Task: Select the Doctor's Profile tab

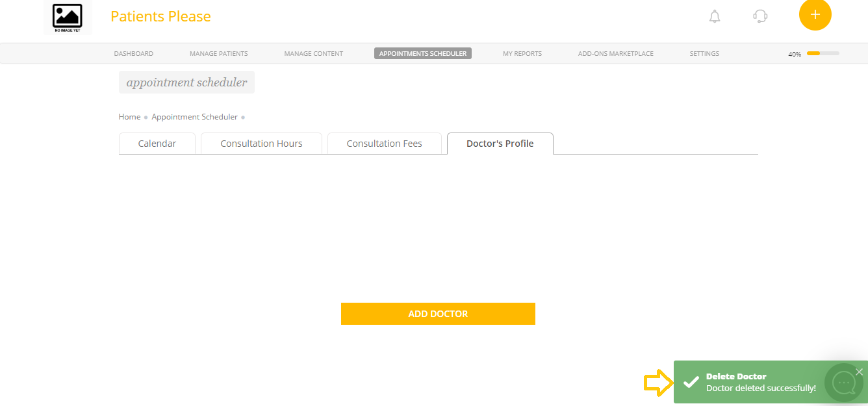Action: click(500, 143)
